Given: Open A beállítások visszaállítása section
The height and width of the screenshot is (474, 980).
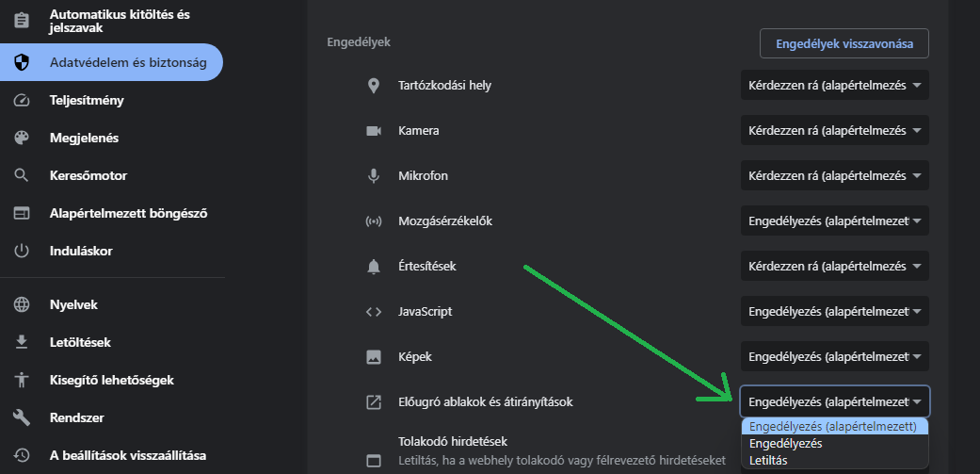Looking at the screenshot, I should (128, 455).
